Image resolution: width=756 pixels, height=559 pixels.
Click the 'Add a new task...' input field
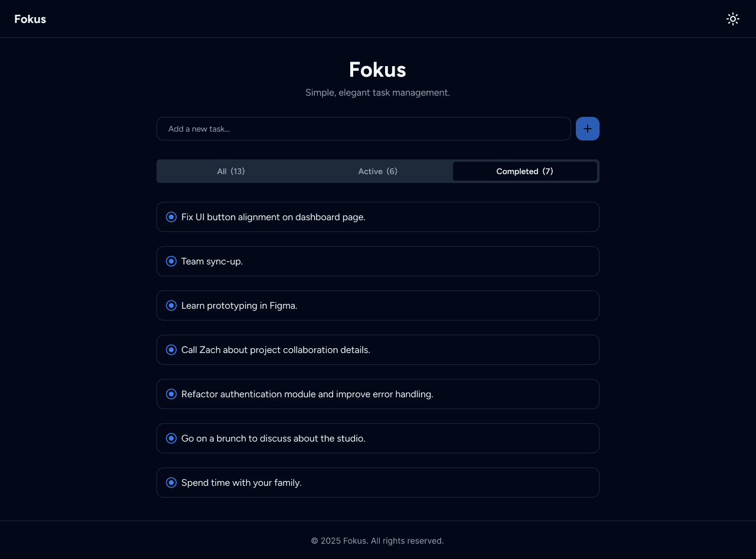(x=363, y=128)
